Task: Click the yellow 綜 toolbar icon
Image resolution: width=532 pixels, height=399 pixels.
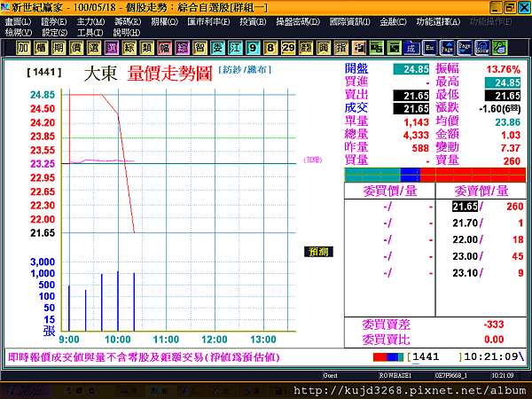Action: point(129,48)
